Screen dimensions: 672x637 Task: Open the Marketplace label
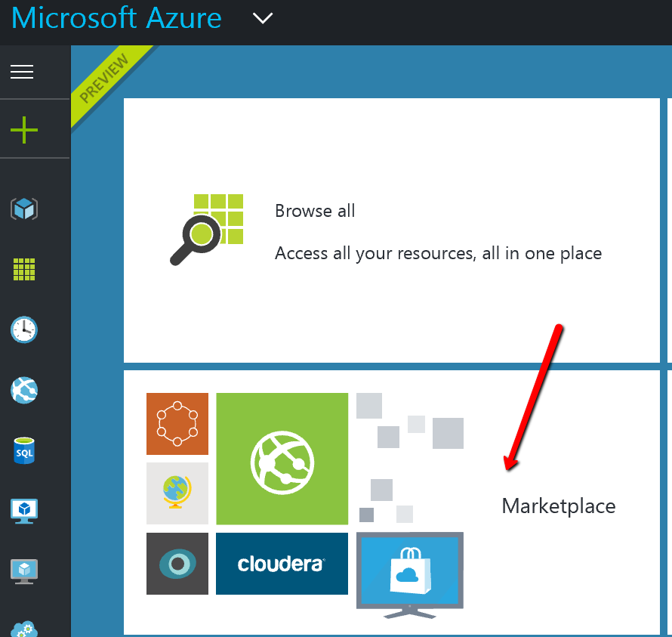pos(559,506)
